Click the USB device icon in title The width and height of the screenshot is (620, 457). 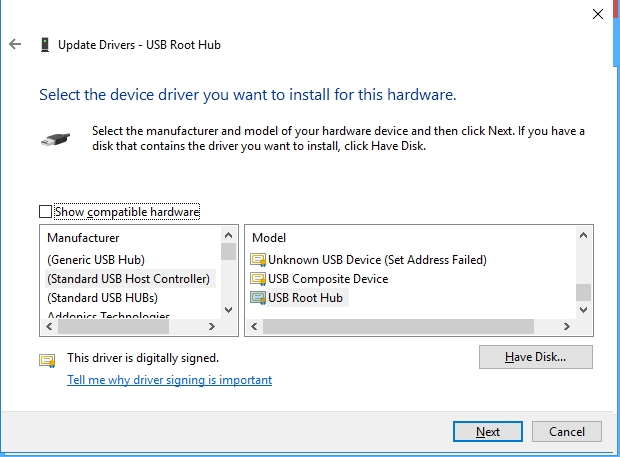click(x=44, y=45)
